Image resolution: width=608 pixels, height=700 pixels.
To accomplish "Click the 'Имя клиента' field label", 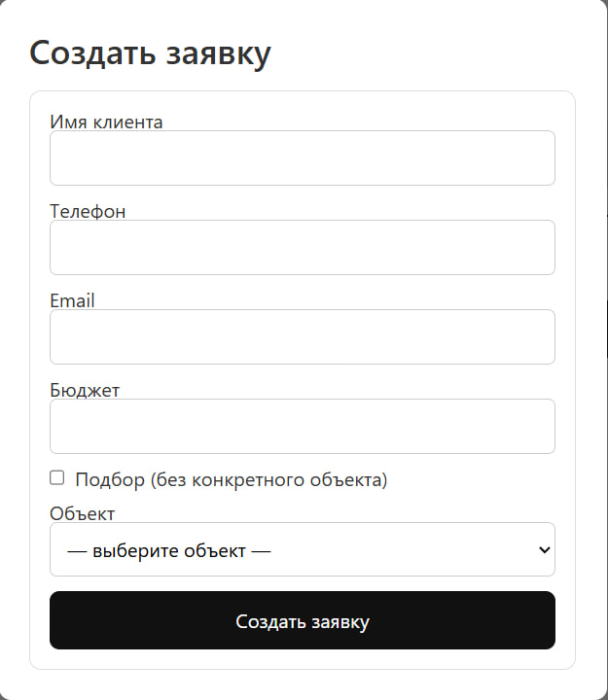I will pos(106,122).
